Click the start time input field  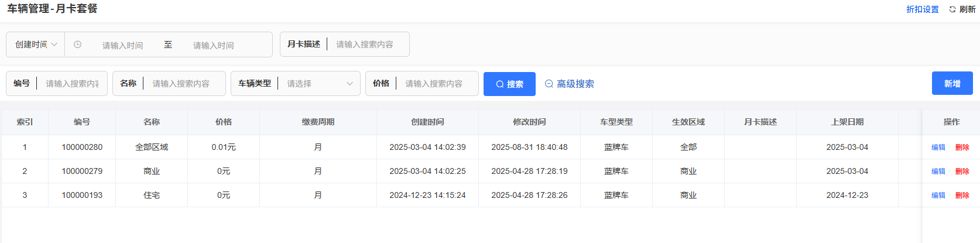pos(122,45)
